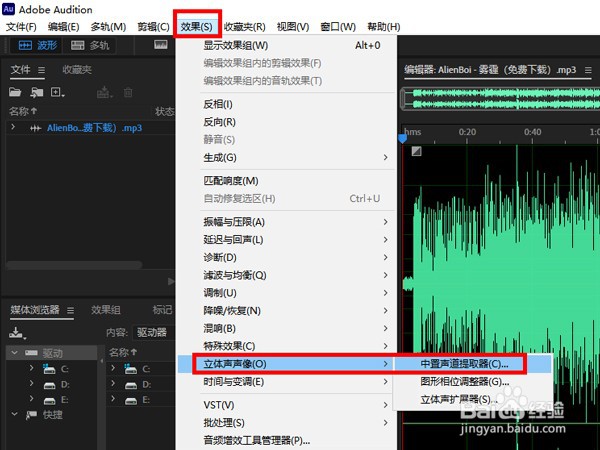Switch to the 收藏夹 panel tab

(x=77, y=70)
